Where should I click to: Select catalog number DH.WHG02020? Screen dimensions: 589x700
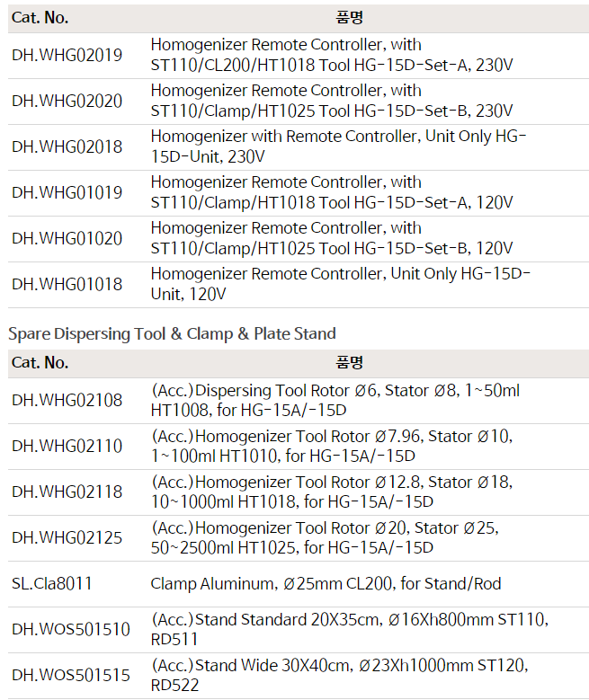click(x=67, y=102)
